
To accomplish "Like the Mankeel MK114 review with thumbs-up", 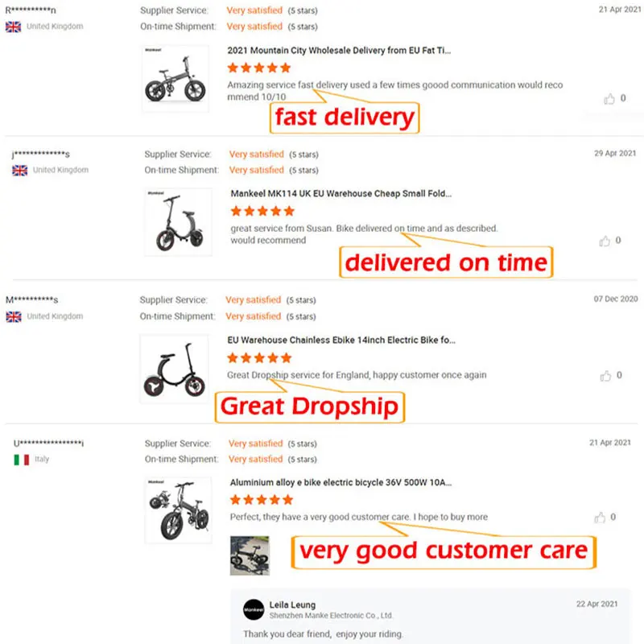I will coord(605,241).
